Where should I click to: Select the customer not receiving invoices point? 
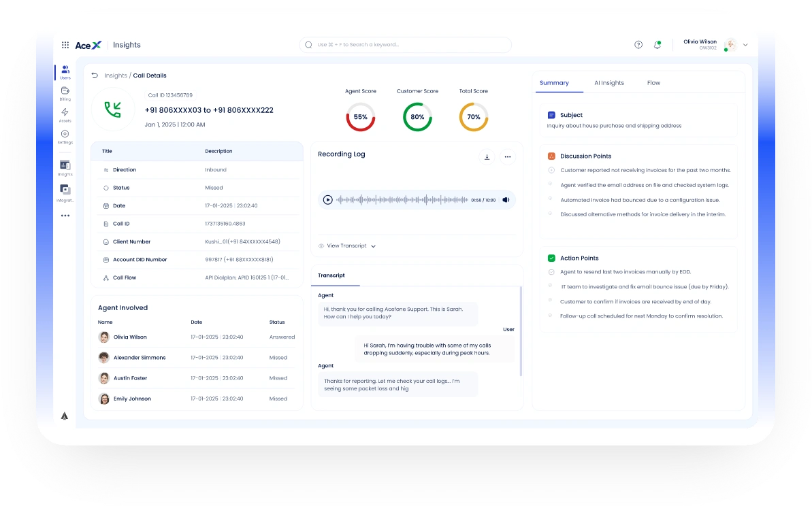pyautogui.click(x=551, y=170)
